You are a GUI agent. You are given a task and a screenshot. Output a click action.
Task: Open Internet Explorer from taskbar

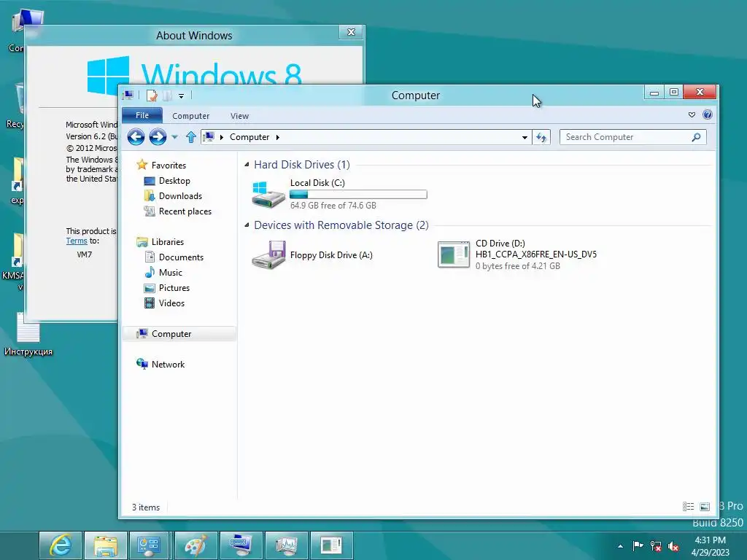(x=61, y=545)
